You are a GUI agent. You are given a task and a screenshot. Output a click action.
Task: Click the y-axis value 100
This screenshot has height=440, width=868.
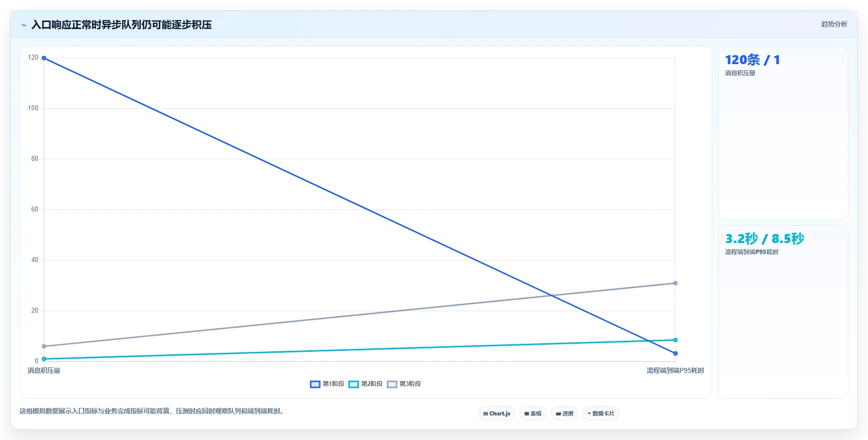pyautogui.click(x=33, y=108)
